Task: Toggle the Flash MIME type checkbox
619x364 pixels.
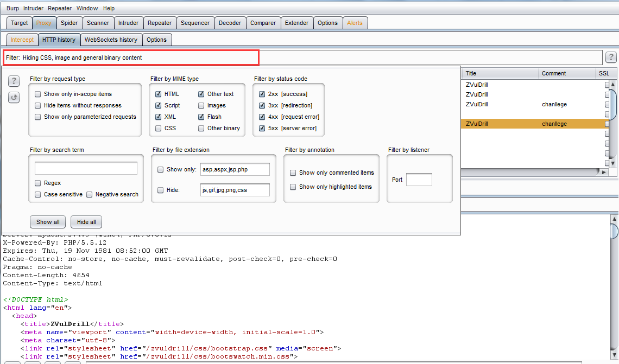Action: coord(201,117)
